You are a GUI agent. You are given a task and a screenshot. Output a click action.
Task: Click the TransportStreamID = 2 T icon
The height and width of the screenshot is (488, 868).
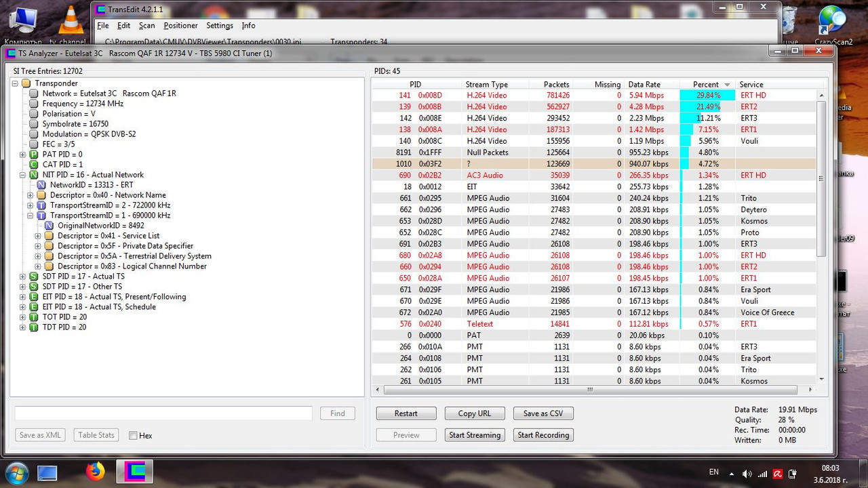tap(41, 205)
